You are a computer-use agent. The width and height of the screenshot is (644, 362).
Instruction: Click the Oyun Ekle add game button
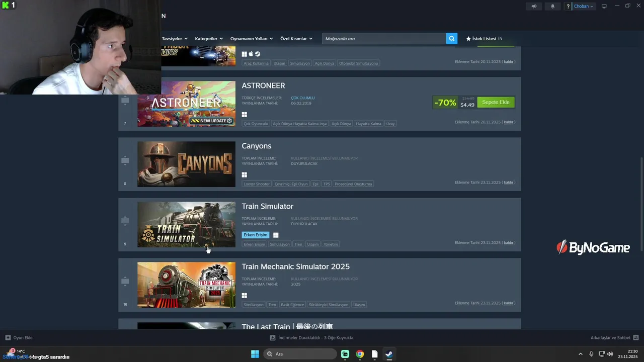pyautogui.click(x=19, y=338)
